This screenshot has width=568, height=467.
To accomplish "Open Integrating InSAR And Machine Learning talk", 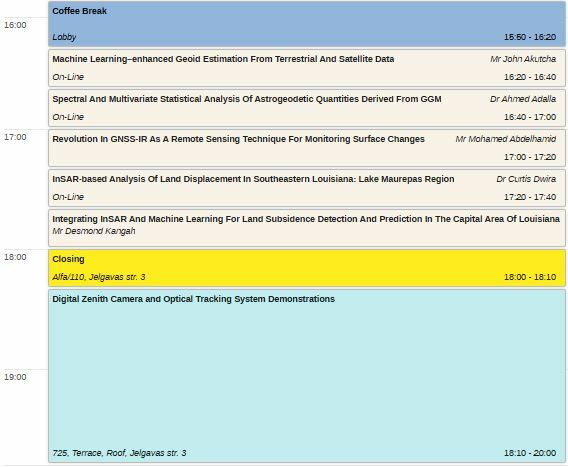I will coord(307,228).
